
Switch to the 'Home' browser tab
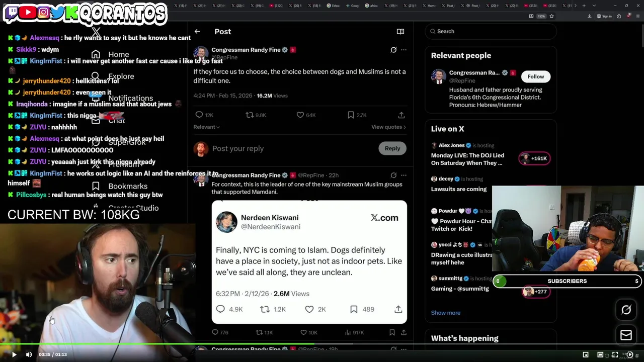tap(430, 6)
